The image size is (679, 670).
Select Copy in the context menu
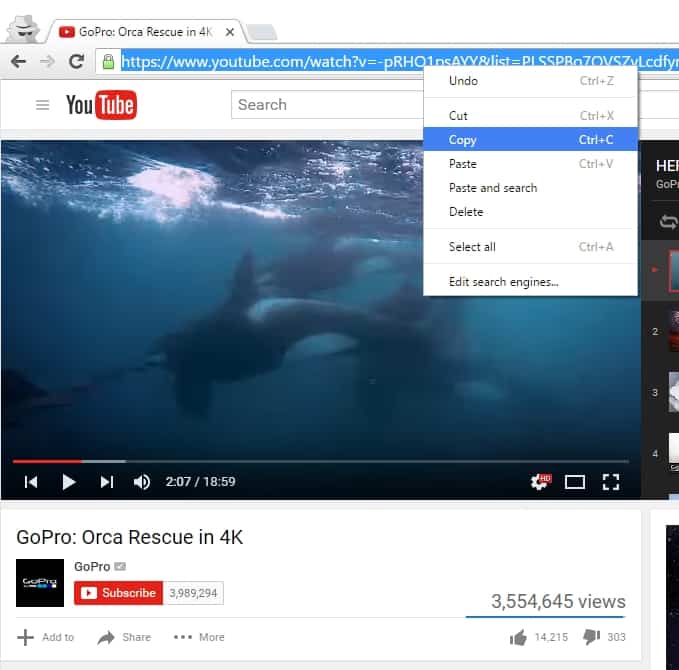[530, 139]
